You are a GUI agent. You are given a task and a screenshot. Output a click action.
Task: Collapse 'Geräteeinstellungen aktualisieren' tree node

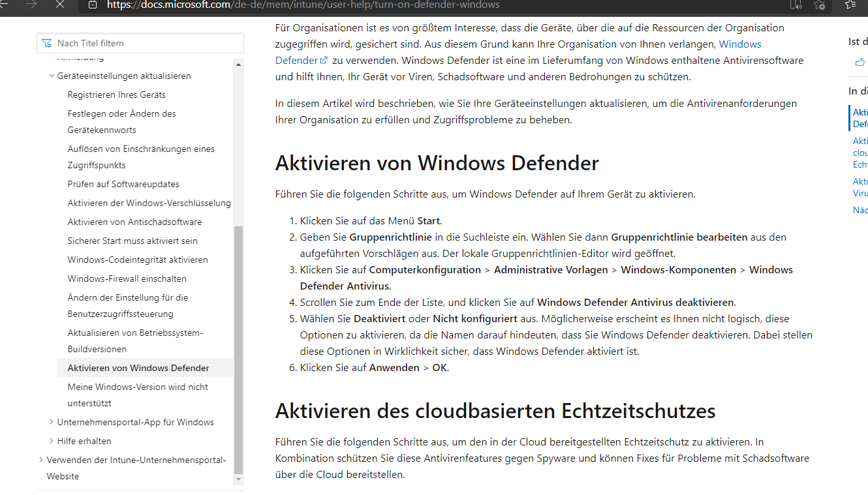coord(52,76)
